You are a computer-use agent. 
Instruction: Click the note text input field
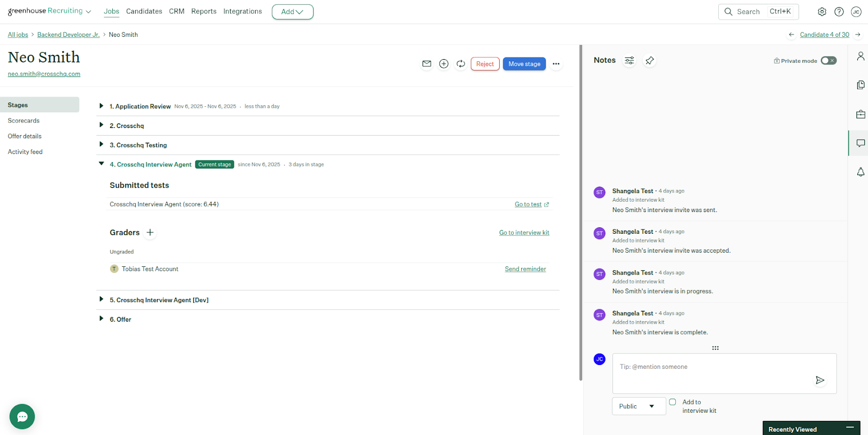click(711, 373)
